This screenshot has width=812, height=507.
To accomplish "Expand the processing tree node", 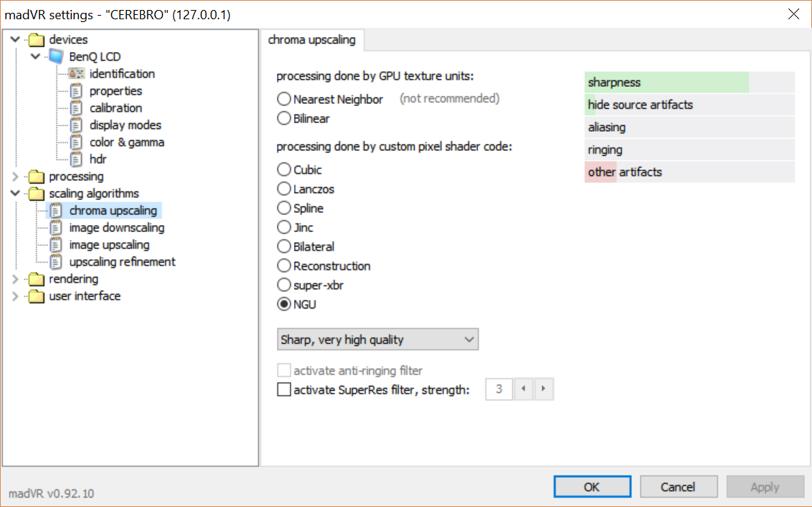I will 16,177.
